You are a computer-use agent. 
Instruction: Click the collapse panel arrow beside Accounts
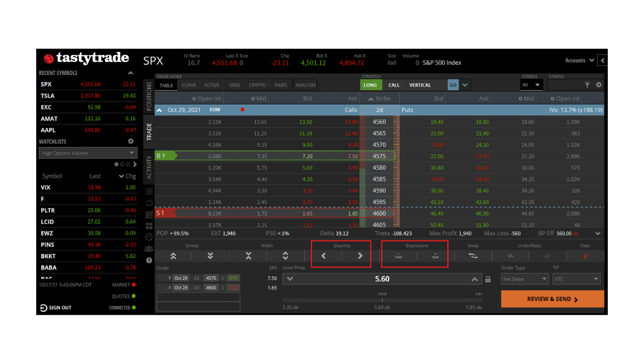pyautogui.click(x=603, y=60)
